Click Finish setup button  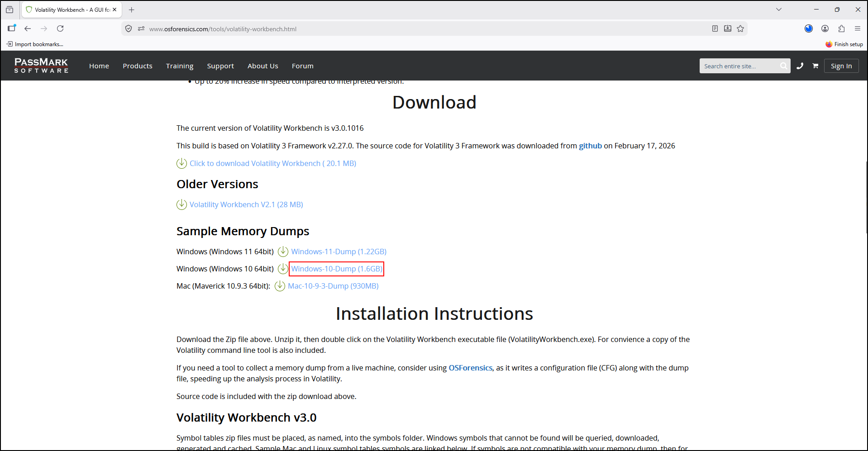844,44
